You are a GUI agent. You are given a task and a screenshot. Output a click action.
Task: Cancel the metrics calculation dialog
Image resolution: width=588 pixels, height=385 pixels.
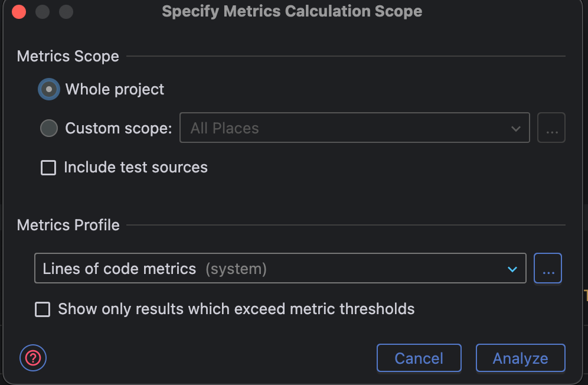pos(419,358)
